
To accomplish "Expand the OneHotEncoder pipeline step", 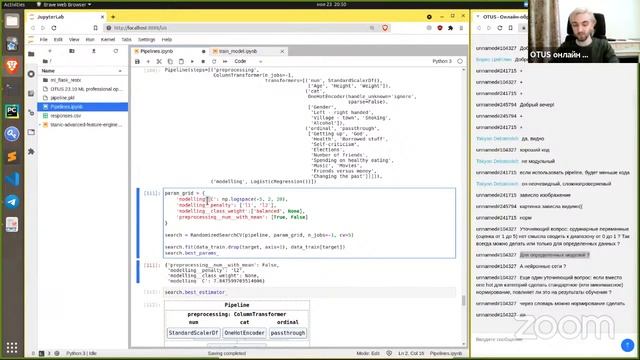I will pos(244,333).
